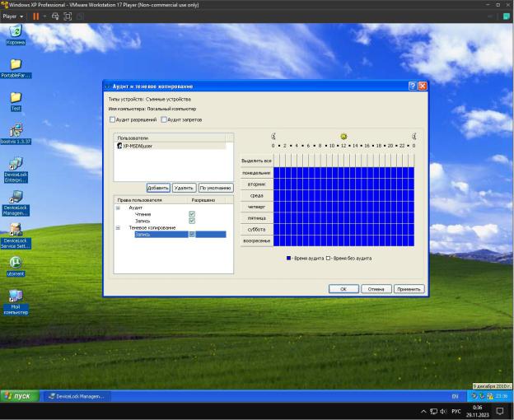
Task: Click the EN language indicator on XP taskbar
Action: [455, 396]
